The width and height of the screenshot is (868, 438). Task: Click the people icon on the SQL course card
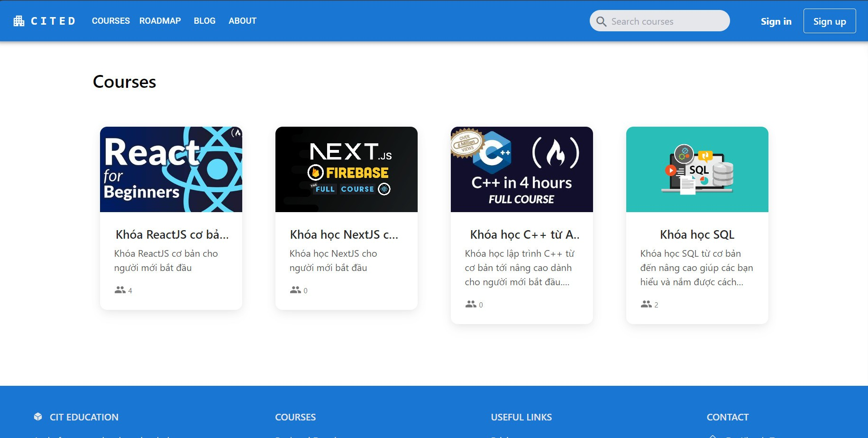pos(646,304)
